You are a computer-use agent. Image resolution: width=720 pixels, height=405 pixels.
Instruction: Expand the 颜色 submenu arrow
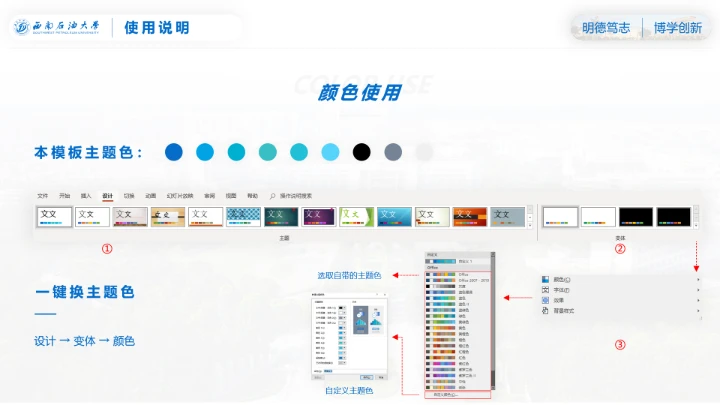pos(698,279)
